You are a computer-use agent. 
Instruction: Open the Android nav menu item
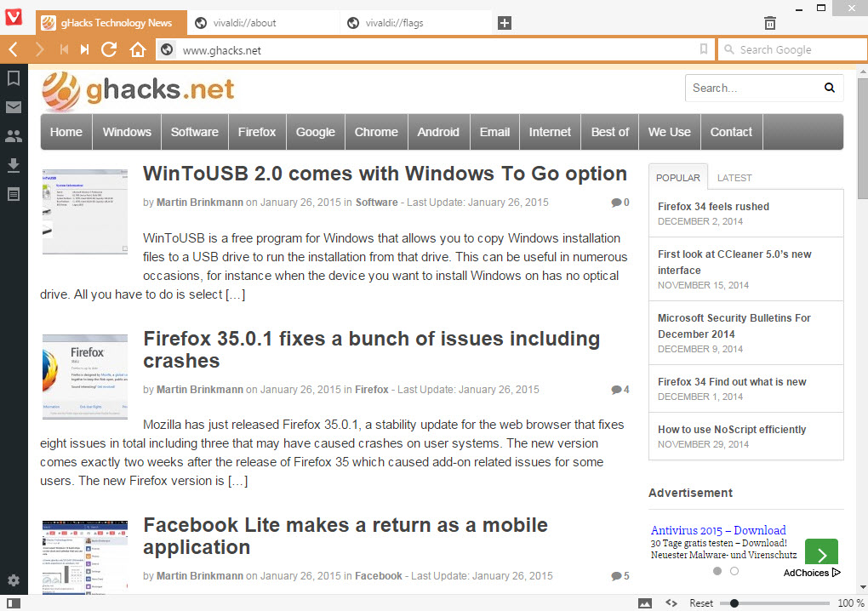438,132
